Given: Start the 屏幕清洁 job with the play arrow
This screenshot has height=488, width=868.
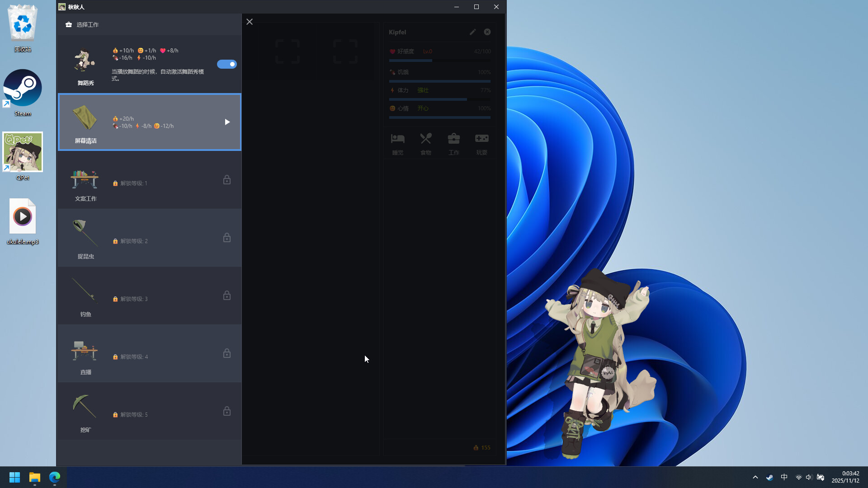Looking at the screenshot, I should pyautogui.click(x=227, y=122).
